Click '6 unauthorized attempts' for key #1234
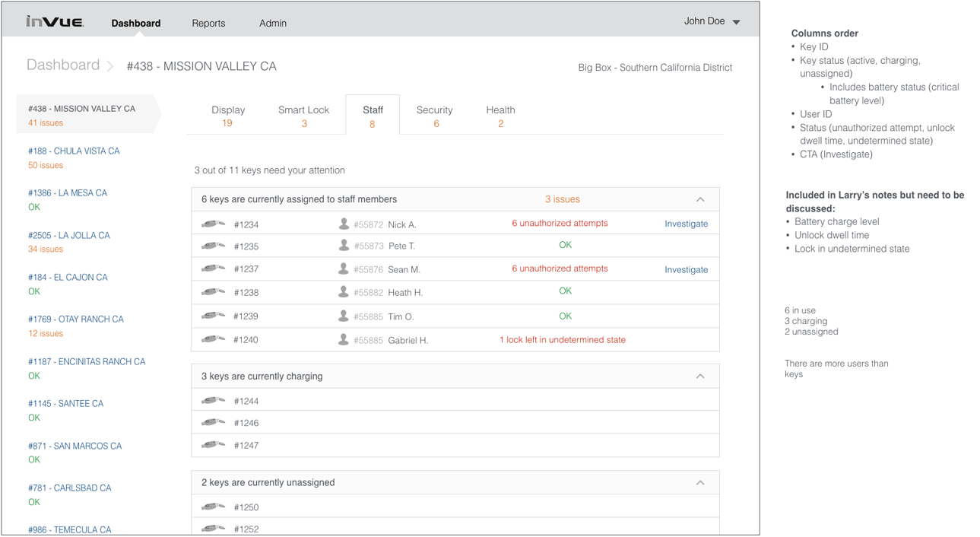The width and height of the screenshot is (980, 537). click(560, 224)
